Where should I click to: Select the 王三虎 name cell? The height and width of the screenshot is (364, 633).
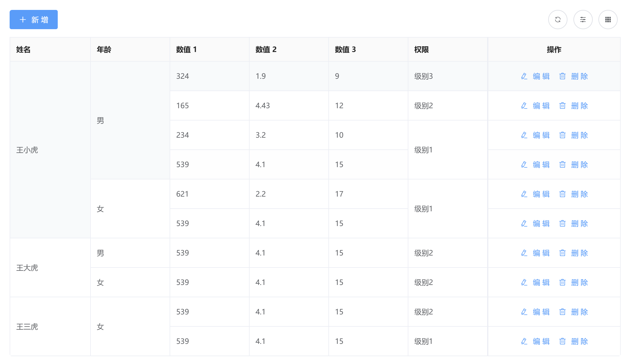pyautogui.click(x=27, y=327)
